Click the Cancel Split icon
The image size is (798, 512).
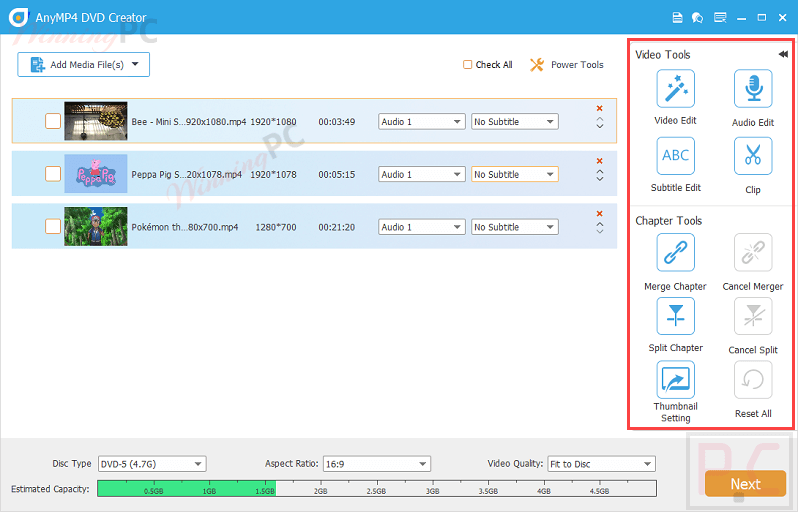click(753, 316)
